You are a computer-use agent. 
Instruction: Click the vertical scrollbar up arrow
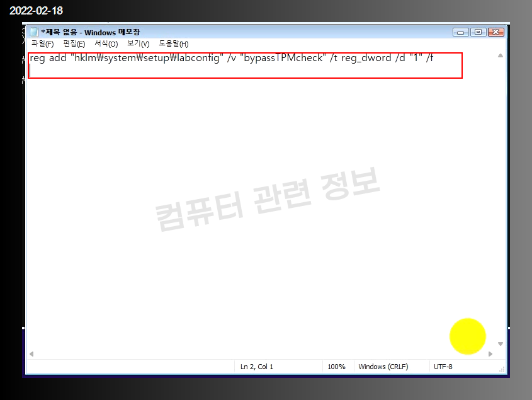[500, 55]
